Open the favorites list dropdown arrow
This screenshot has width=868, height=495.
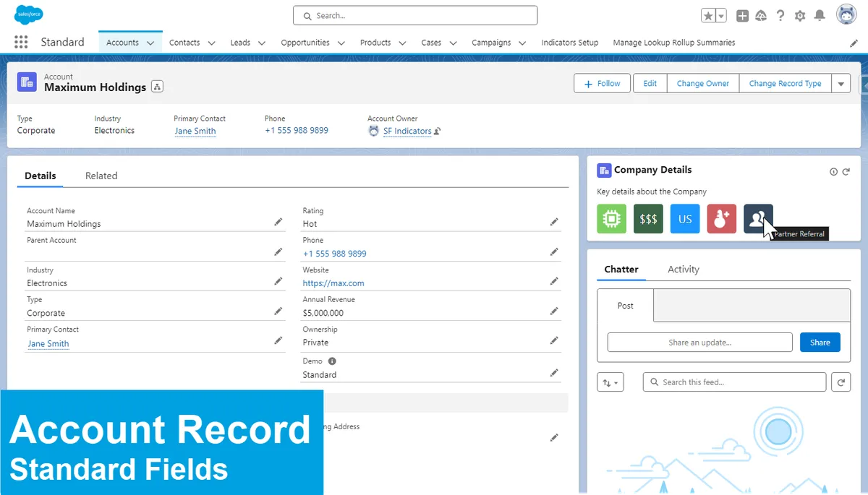[721, 16]
